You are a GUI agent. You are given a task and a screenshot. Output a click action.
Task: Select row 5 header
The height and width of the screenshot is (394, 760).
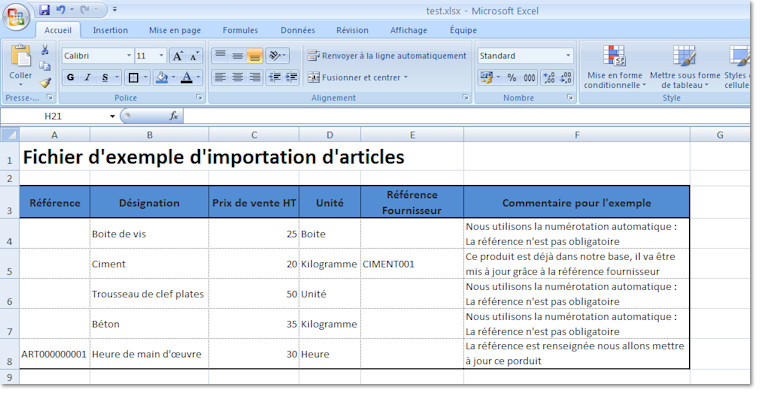coord(9,264)
